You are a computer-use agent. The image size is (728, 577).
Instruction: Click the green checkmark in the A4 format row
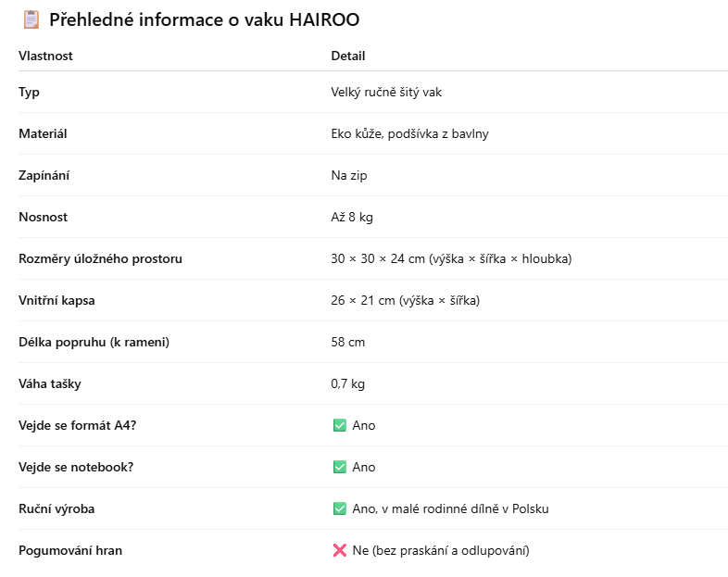339,426
